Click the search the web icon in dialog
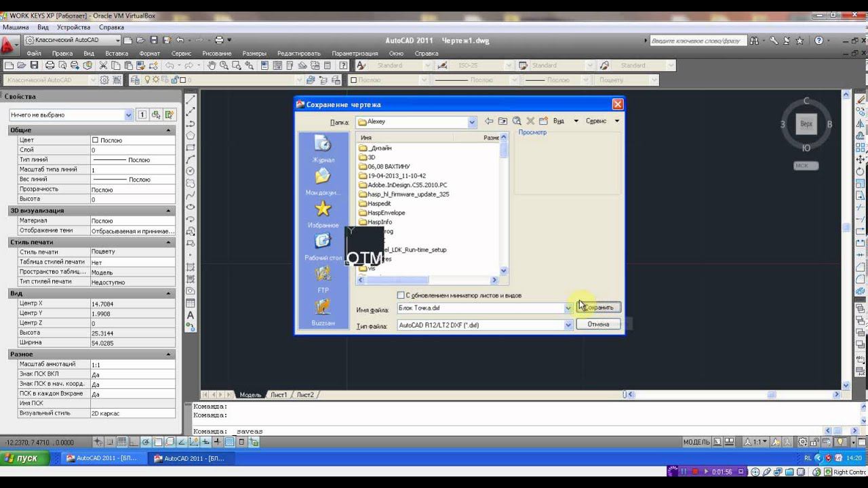Screen dimensions: 868x488 coord(517,121)
